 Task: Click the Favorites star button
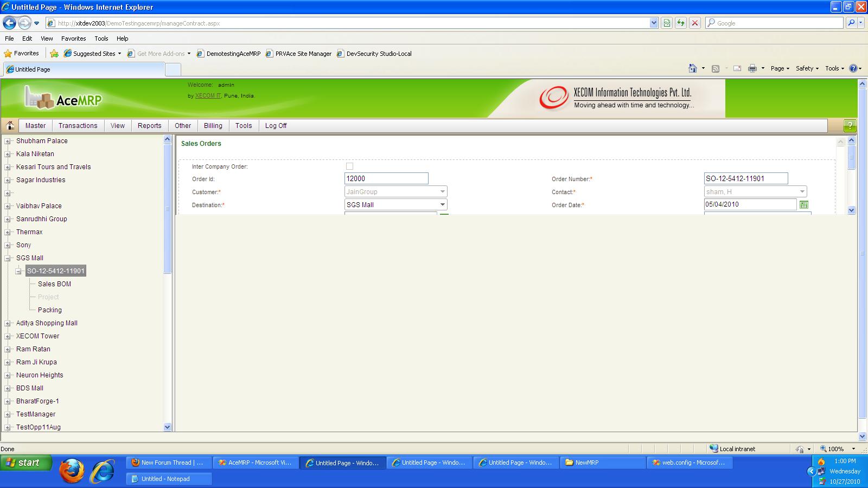(22, 53)
